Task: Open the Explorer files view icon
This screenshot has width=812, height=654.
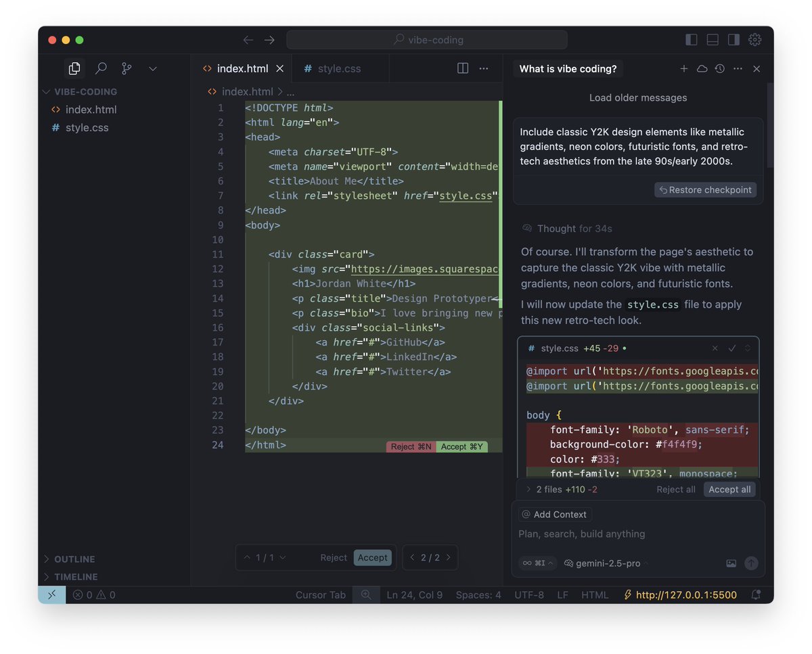Action: pyautogui.click(x=74, y=68)
